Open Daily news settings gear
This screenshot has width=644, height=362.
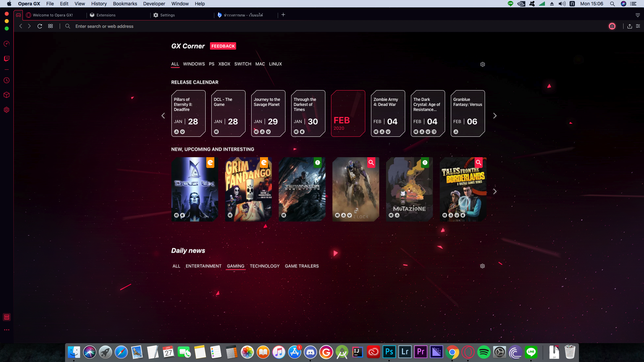(482, 266)
